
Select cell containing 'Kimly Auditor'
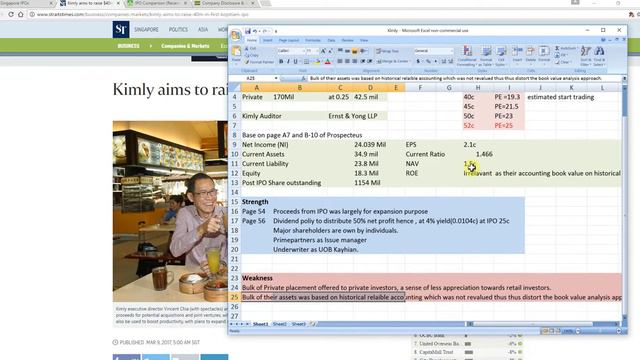(x=257, y=116)
